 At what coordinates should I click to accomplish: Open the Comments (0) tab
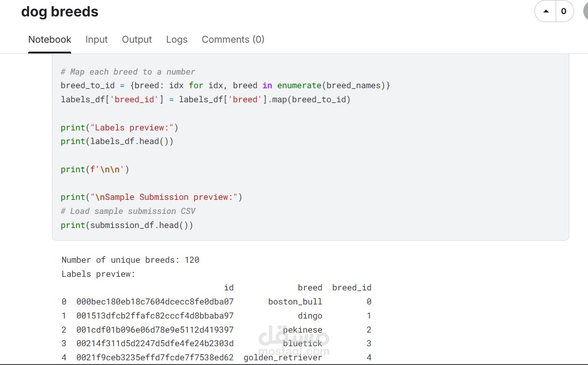pos(233,39)
